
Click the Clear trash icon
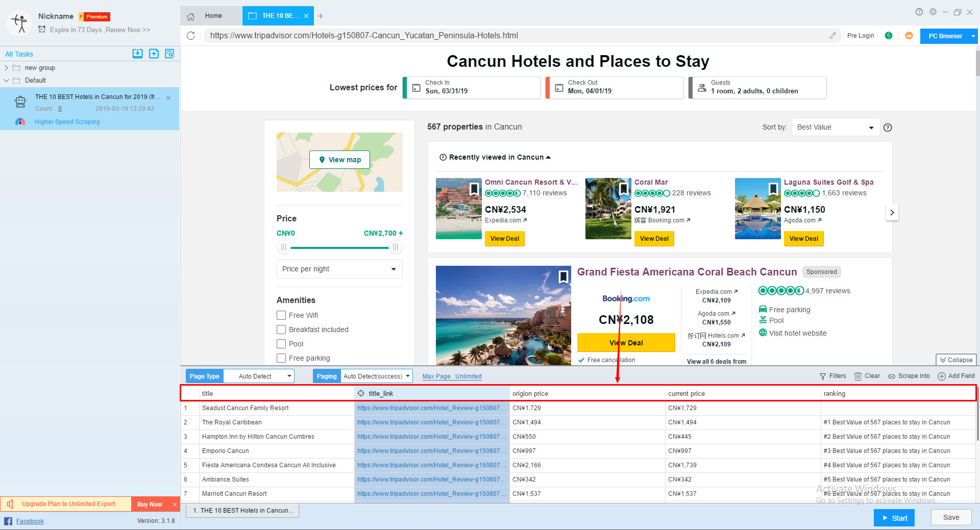click(x=858, y=376)
